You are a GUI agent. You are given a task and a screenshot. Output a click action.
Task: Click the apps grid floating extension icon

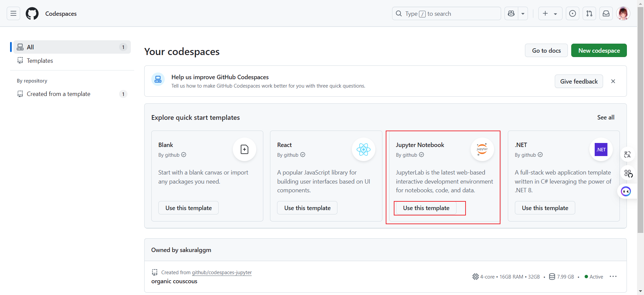628,174
